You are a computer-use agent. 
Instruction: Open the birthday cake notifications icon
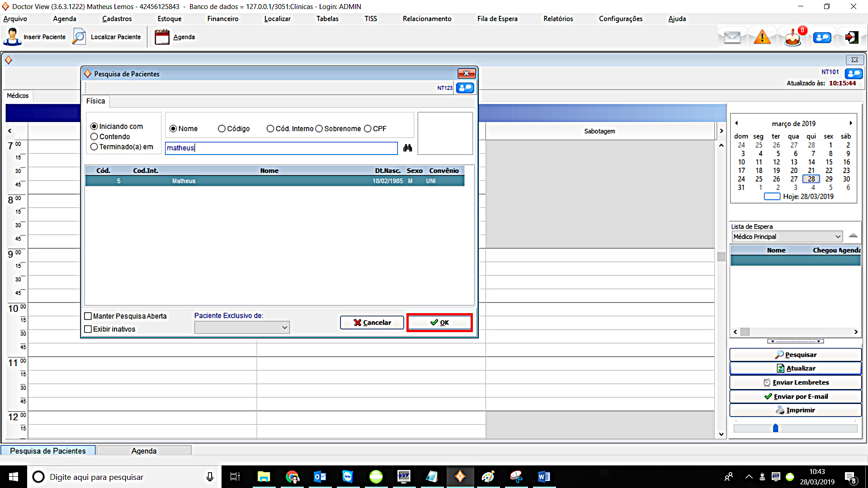tap(793, 38)
